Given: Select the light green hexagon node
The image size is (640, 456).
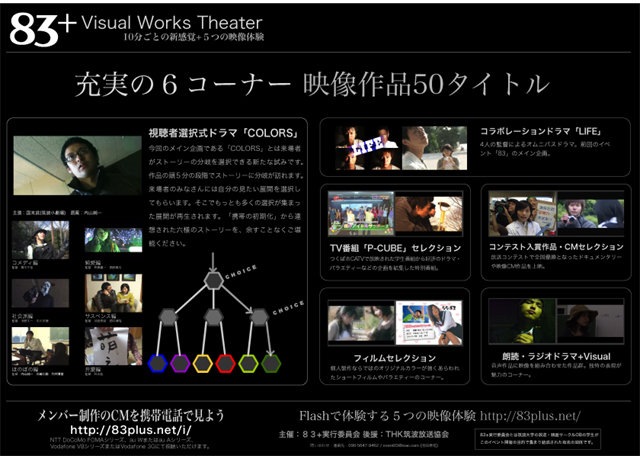Looking at the screenshot, I should 249,363.
